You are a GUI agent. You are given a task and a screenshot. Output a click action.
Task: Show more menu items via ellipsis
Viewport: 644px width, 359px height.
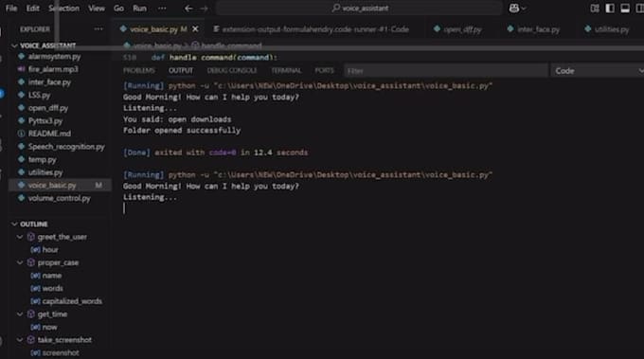tap(162, 9)
